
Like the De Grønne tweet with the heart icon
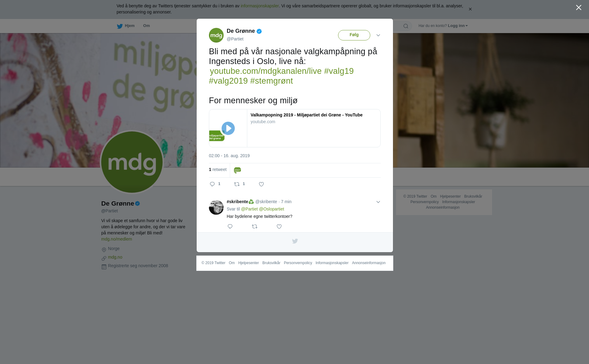[x=261, y=184]
